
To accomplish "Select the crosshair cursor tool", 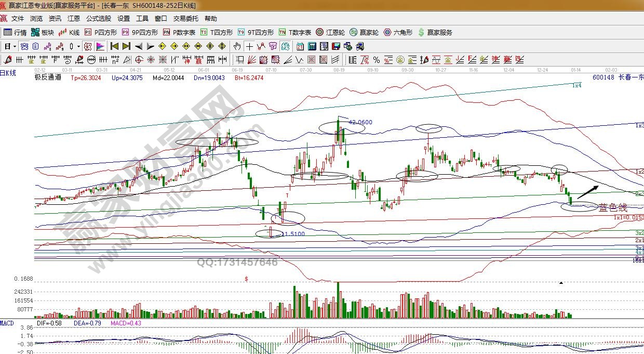I will click(251, 46).
